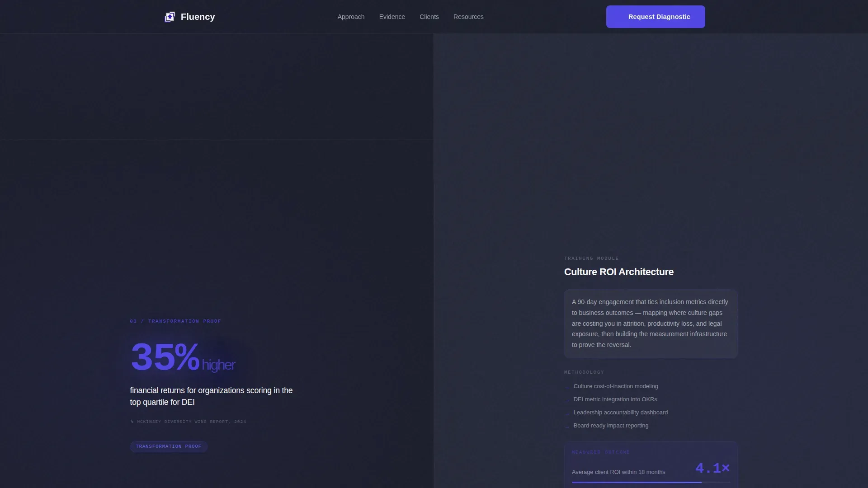The height and width of the screenshot is (488, 868).
Task: Go to the Clients nav link
Action: pos(429,17)
